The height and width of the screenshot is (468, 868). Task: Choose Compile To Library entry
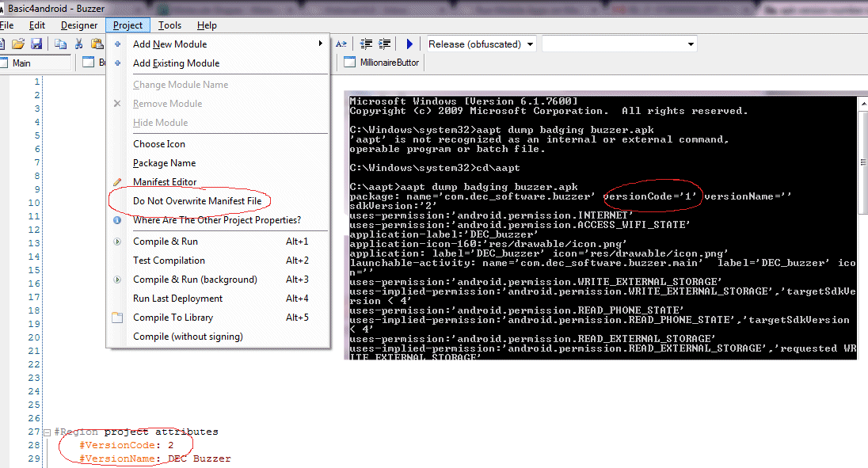[x=218, y=318]
